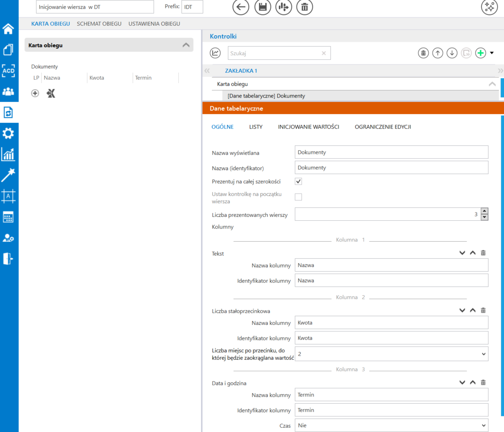Delete the workflow using top trash icon
Viewport: 504px width, 432px height.
[x=304, y=7]
